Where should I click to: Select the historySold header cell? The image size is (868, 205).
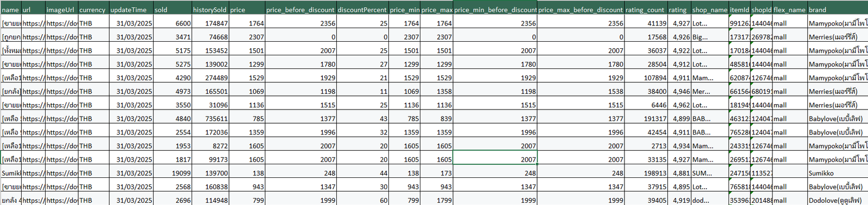coord(210,10)
